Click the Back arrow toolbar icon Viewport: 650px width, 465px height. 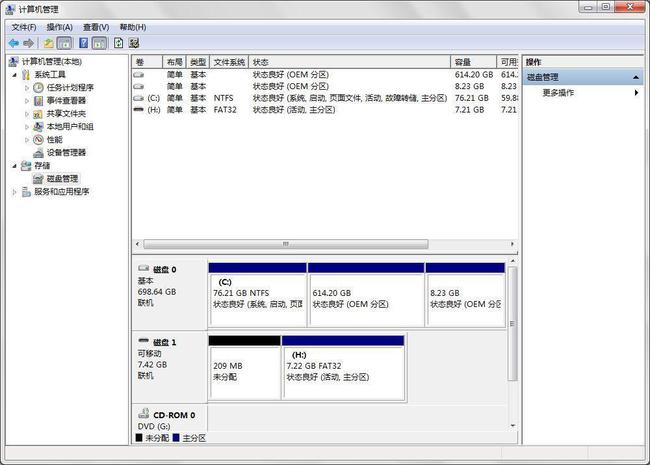[x=13, y=43]
